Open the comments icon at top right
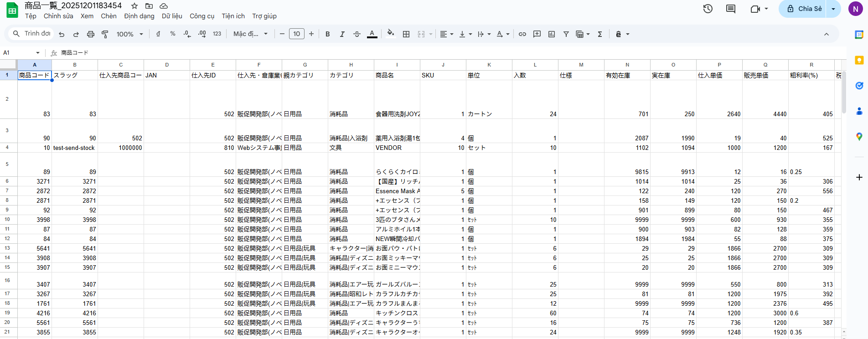 click(x=730, y=9)
